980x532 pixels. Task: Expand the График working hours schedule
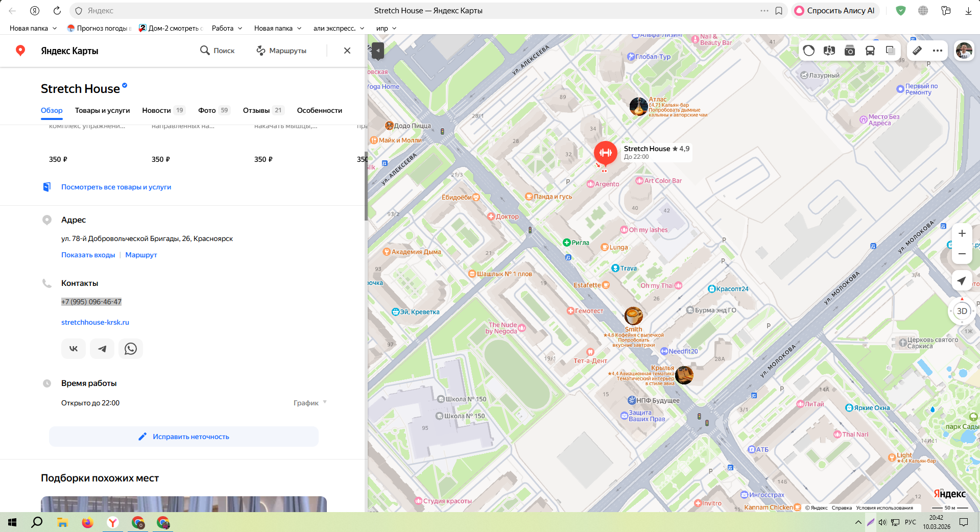point(310,403)
